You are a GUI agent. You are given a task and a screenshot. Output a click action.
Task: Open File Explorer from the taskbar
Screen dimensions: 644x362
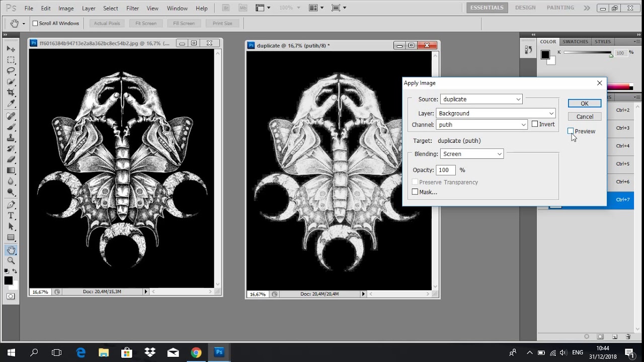104,352
